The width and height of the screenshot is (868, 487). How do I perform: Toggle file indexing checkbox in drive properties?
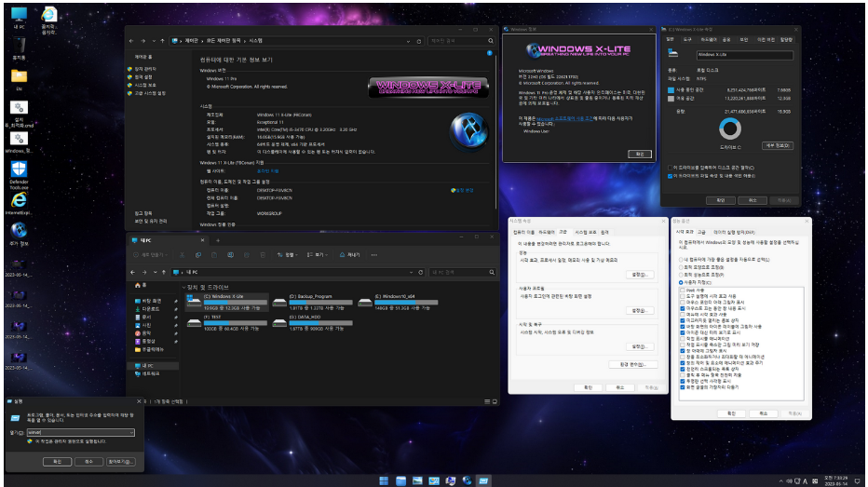point(670,176)
